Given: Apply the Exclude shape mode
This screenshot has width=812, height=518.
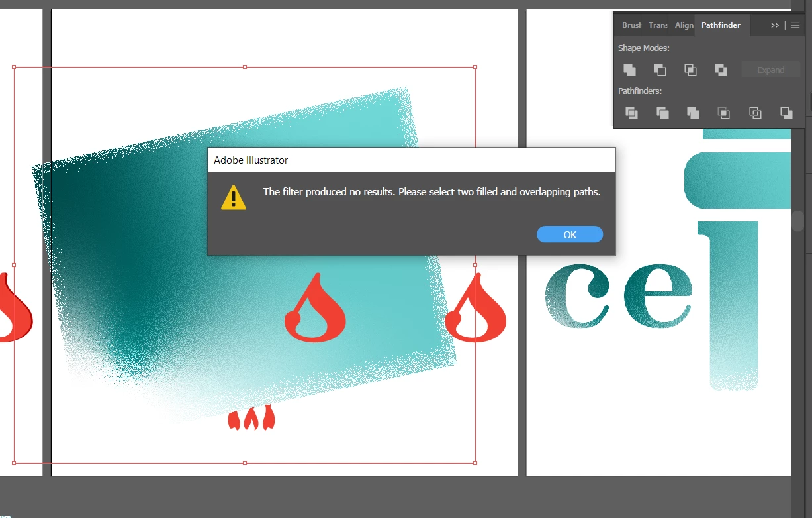Looking at the screenshot, I should tap(721, 70).
